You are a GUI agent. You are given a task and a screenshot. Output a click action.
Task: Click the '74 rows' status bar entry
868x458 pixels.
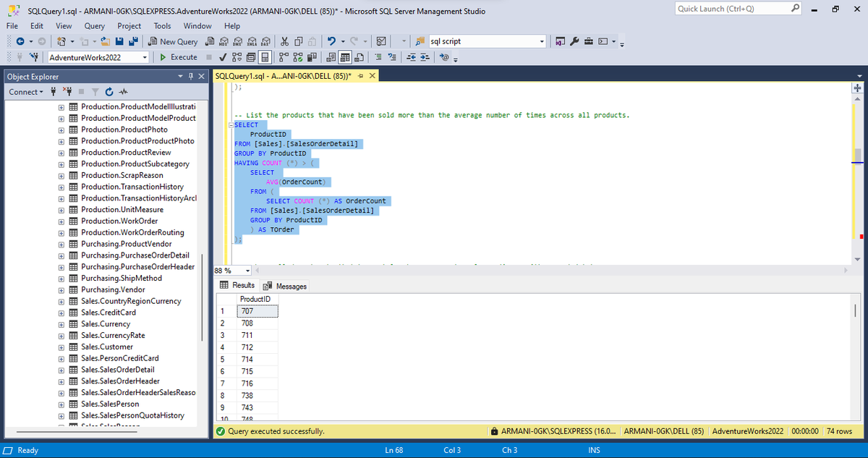click(x=838, y=431)
